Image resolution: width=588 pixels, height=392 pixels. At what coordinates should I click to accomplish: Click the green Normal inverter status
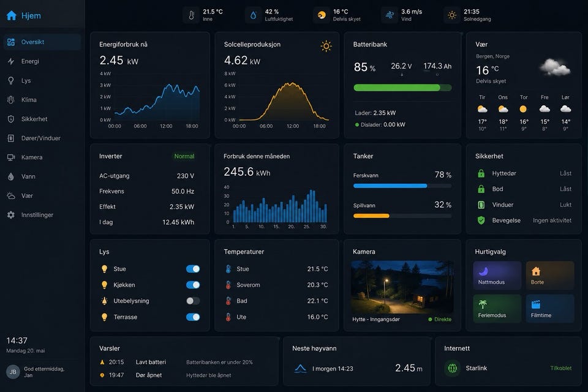click(184, 156)
